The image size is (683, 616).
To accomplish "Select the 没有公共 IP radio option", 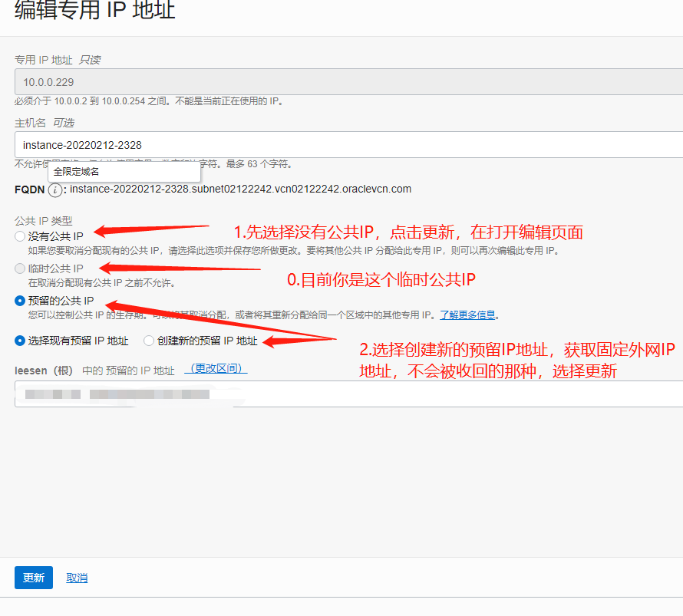I will [20, 236].
